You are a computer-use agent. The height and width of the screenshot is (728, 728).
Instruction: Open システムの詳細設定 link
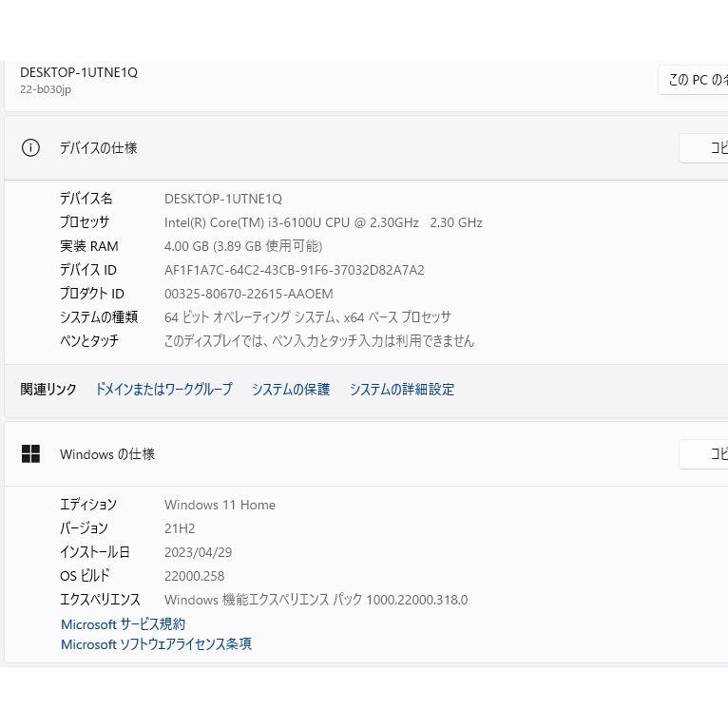click(402, 389)
